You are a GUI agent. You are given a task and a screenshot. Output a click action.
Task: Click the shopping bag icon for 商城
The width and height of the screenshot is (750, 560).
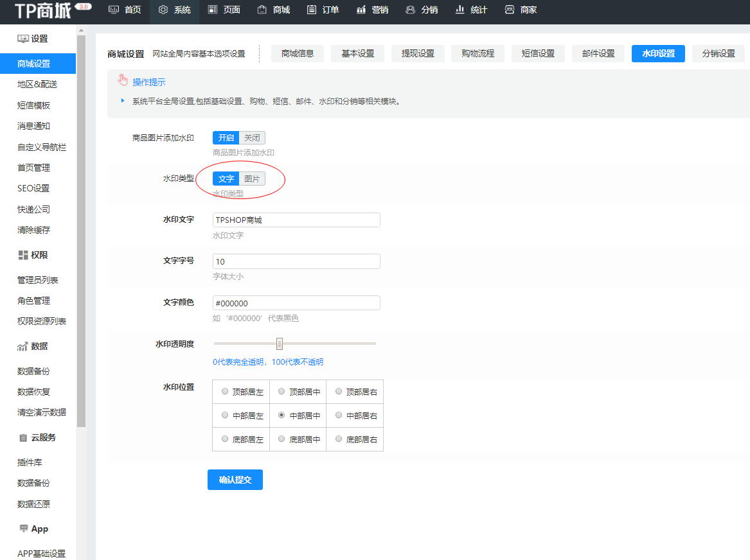262,10
